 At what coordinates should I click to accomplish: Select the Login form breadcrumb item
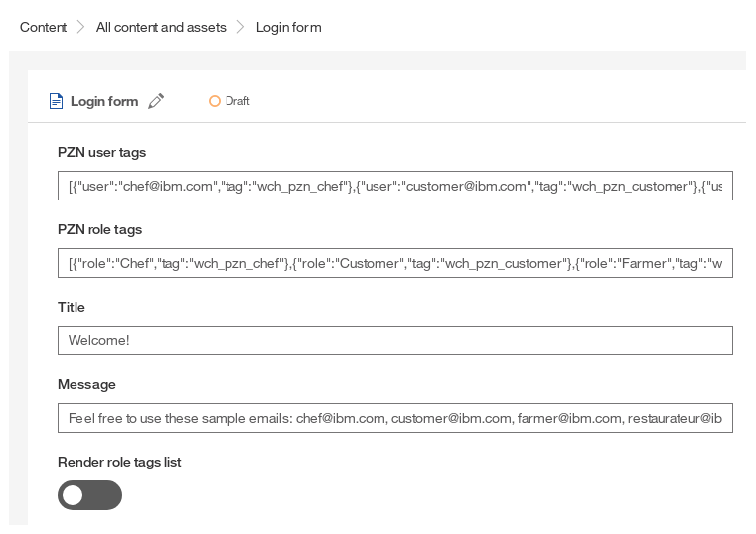coord(288,27)
